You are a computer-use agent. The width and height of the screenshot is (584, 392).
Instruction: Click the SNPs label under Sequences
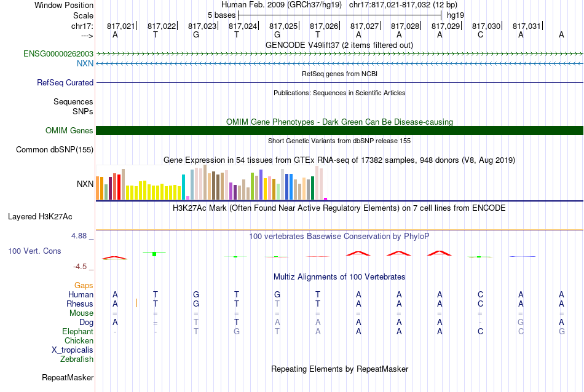click(83, 111)
